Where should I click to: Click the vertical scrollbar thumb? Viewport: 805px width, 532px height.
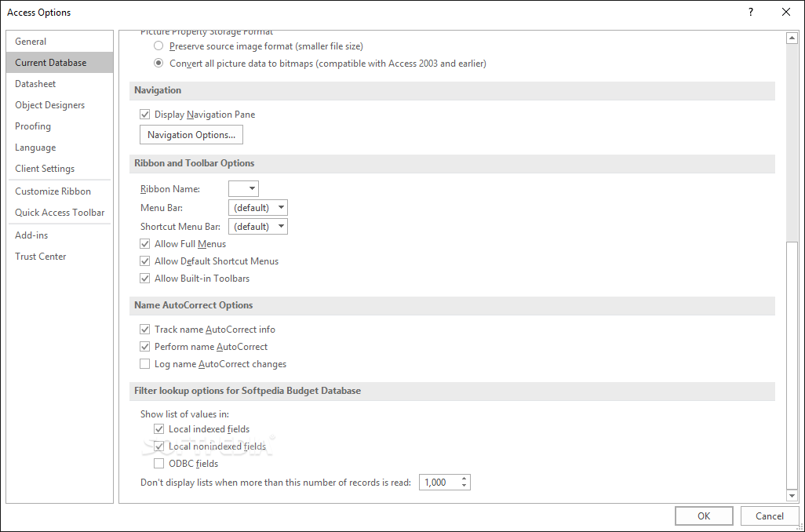pyautogui.click(x=792, y=364)
